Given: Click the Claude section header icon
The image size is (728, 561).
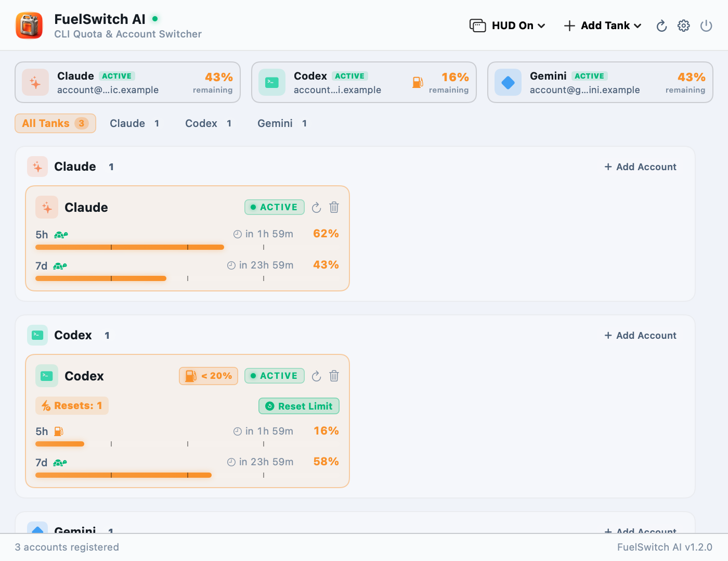Looking at the screenshot, I should click(37, 167).
